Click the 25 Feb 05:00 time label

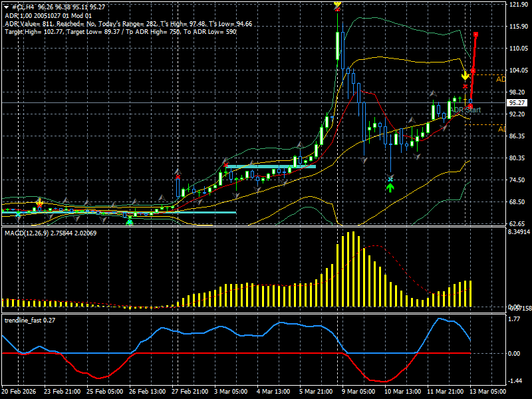[x=105, y=391]
